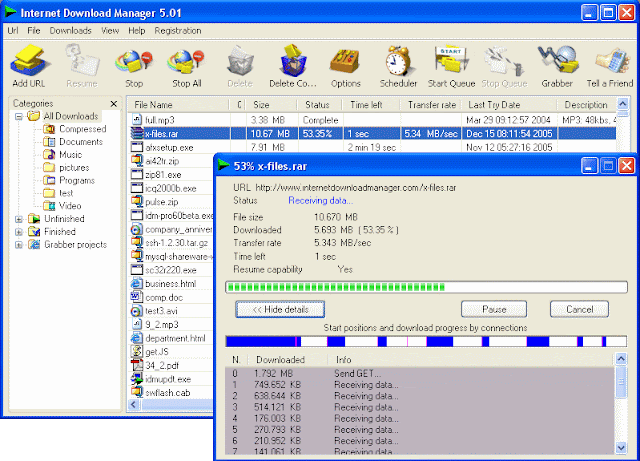Sort by the Time left column header
The width and height of the screenshot is (640, 461).
coord(371,105)
